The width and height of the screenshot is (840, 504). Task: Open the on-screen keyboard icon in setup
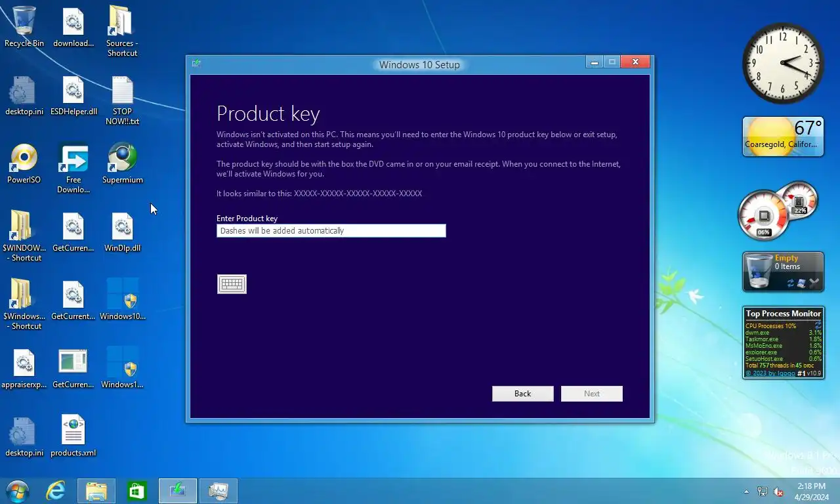click(x=232, y=283)
